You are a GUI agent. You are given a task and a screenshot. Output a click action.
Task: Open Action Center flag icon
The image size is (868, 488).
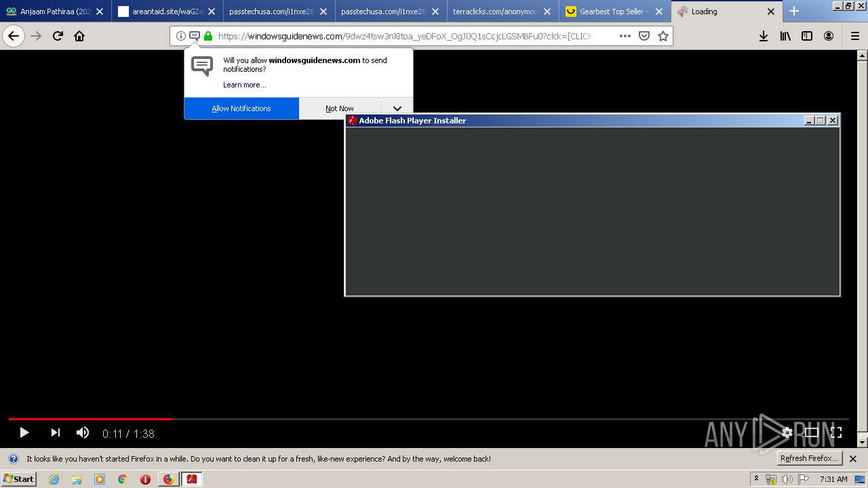(804, 479)
